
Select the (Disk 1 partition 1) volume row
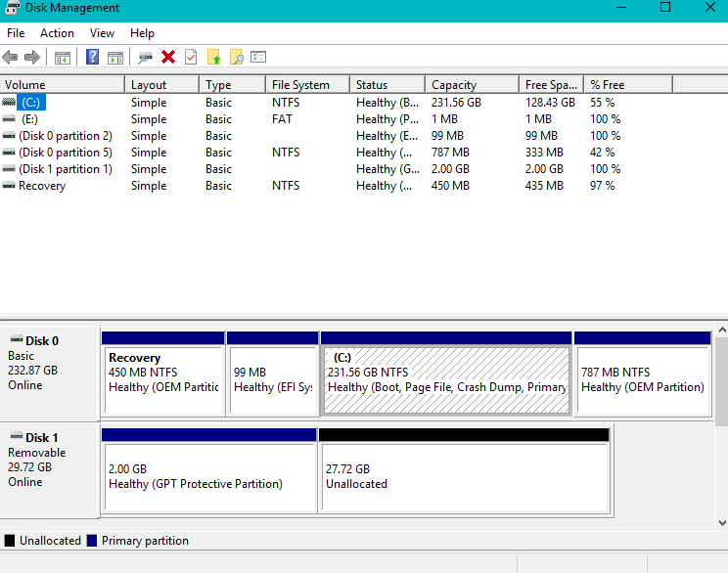(x=66, y=169)
